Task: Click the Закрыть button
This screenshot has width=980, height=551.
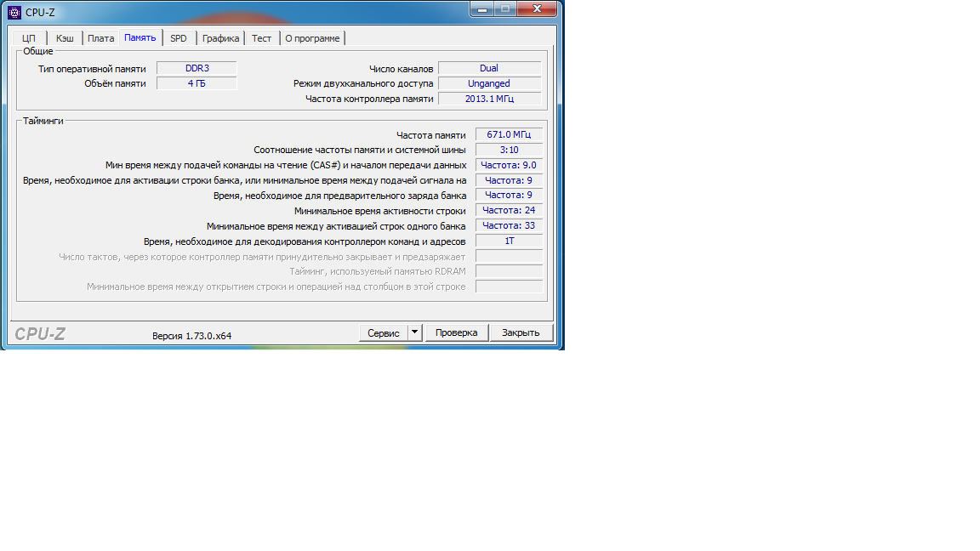Action: (521, 332)
